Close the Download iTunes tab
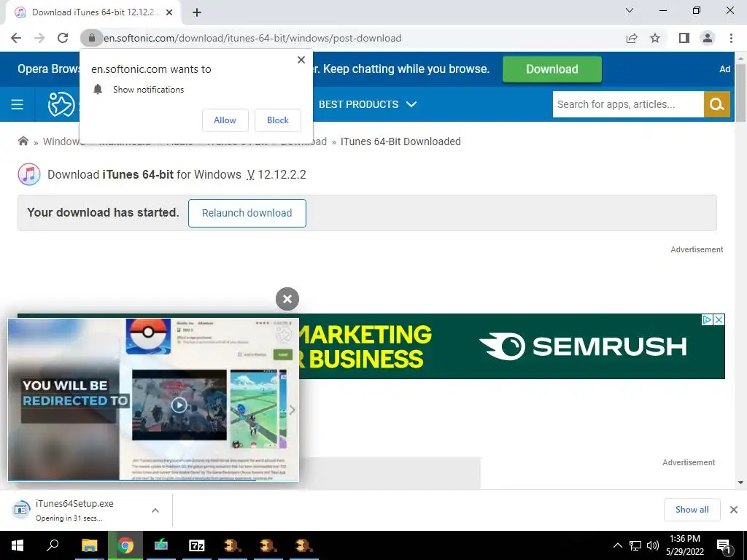The width and height of the screenshot is (747, 560). 169,12
